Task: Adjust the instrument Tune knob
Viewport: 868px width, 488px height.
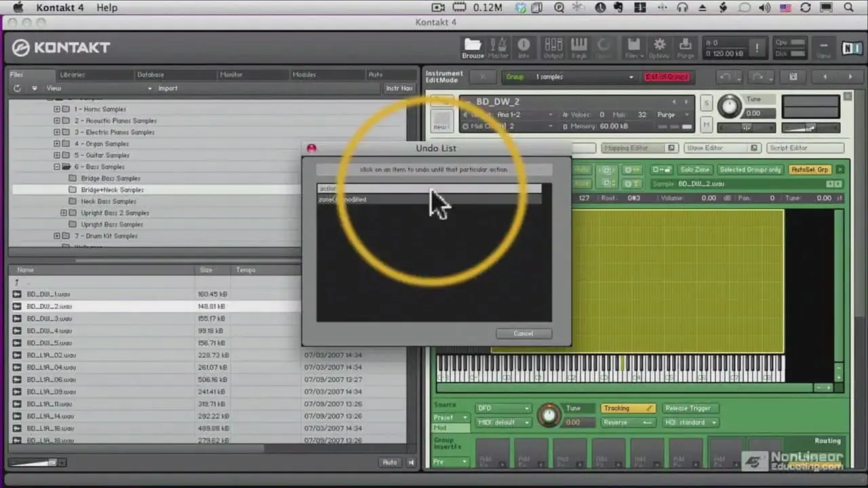Action: 730,106
